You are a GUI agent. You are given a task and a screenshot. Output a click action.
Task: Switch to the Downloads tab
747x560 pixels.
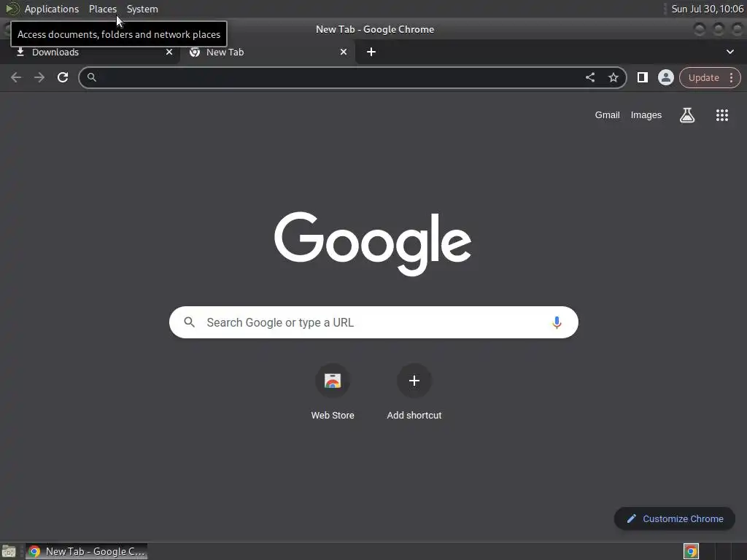tap(90, 52)
